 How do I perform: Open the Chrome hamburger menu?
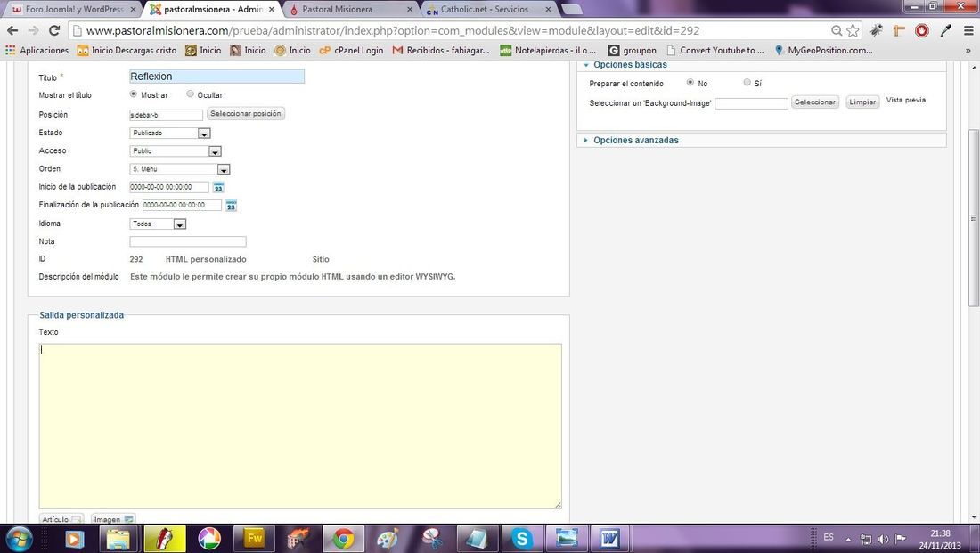point(968,30)
